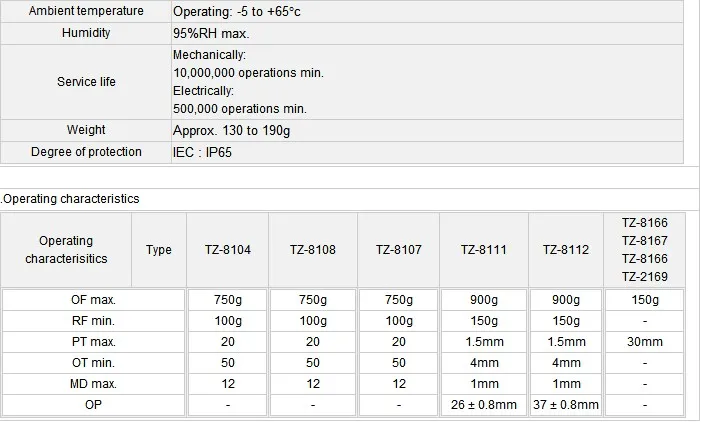Click the TZ-8111 column header
This screenshot has width=701, height=422.
coord(483,250)
